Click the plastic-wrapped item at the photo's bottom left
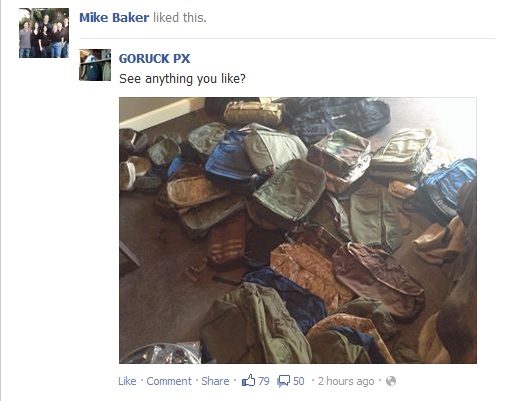This screenshot has width=517, height=401. [x=161, y=353]
